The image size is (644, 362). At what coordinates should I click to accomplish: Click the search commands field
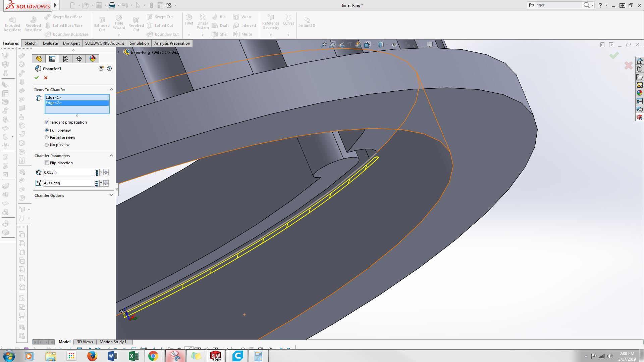click(x=558, y=5)
